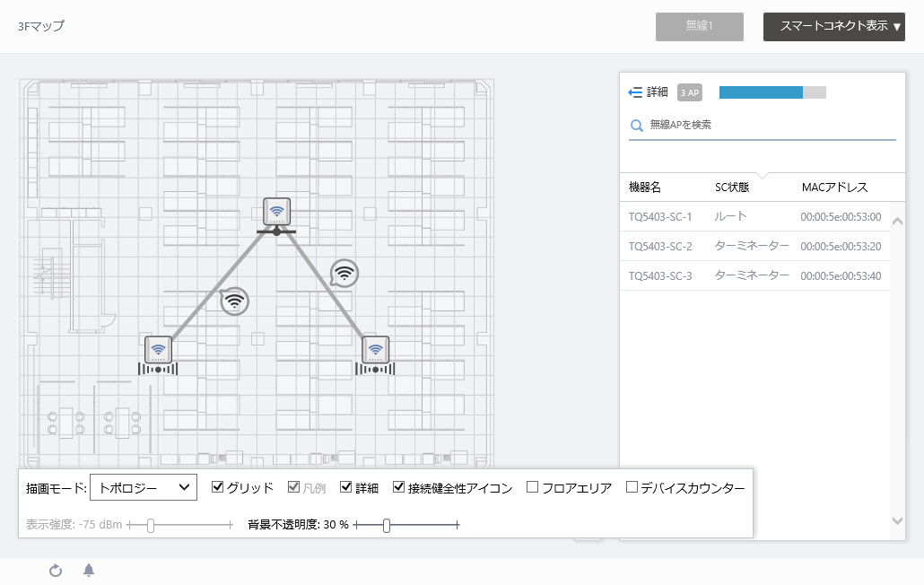Click the refresh icon in bottom bar
924x585 pixels.
click(x=56, y=571)
